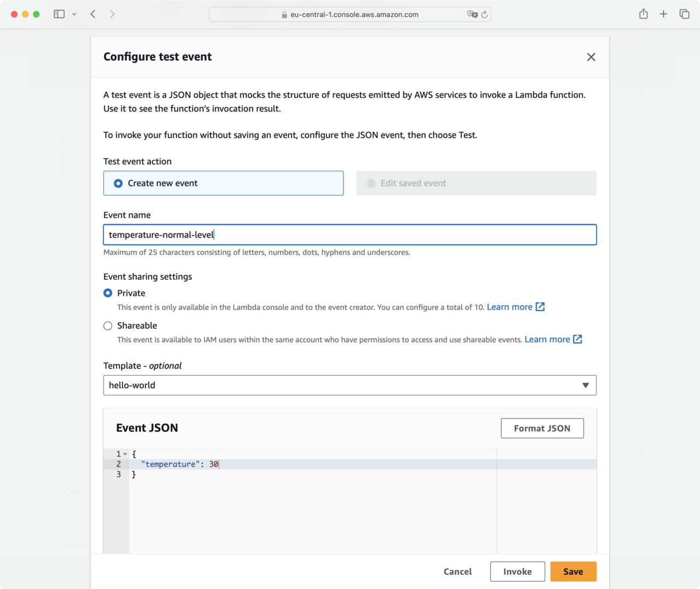This screenshot has height=589, width=700.
Task: Click the translate icon in address bar
Action: pyautogui.click(x=472, y=15)
